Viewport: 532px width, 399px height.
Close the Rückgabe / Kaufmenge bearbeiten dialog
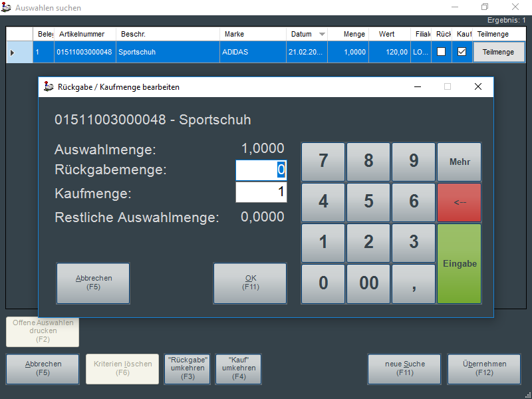pos(477,86)
